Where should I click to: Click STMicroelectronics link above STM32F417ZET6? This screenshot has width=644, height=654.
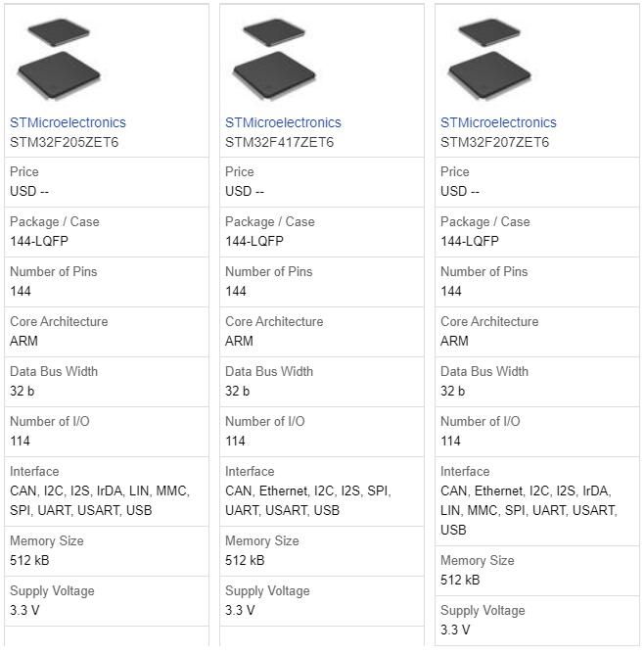point(283,122)
